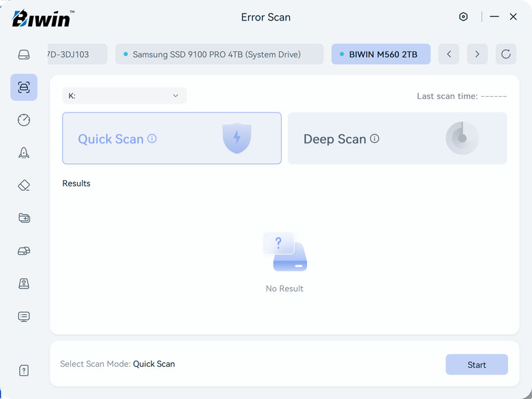The width and height of the screenshot is (532, 399).
Task: Select the partially visible 3DJ103 drive tab
Action: coord(78,54)
